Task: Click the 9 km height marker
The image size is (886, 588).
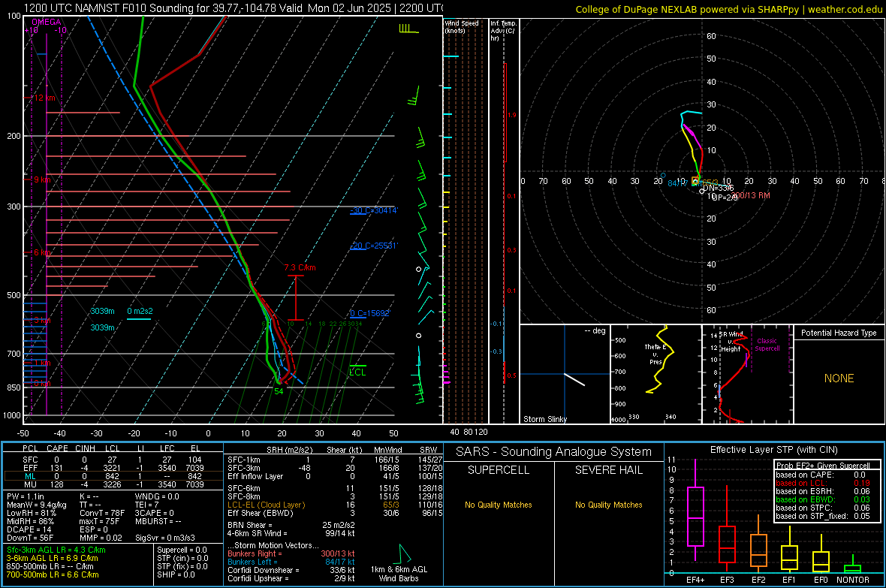Action: pyautogui.click(x=42, y=179)
